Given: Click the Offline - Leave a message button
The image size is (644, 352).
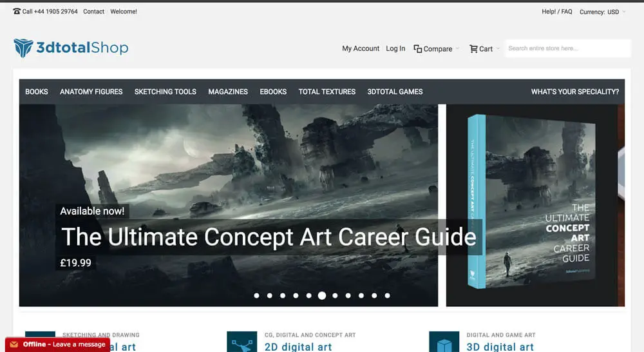Looking at the screenshot, I should [57, 345].
